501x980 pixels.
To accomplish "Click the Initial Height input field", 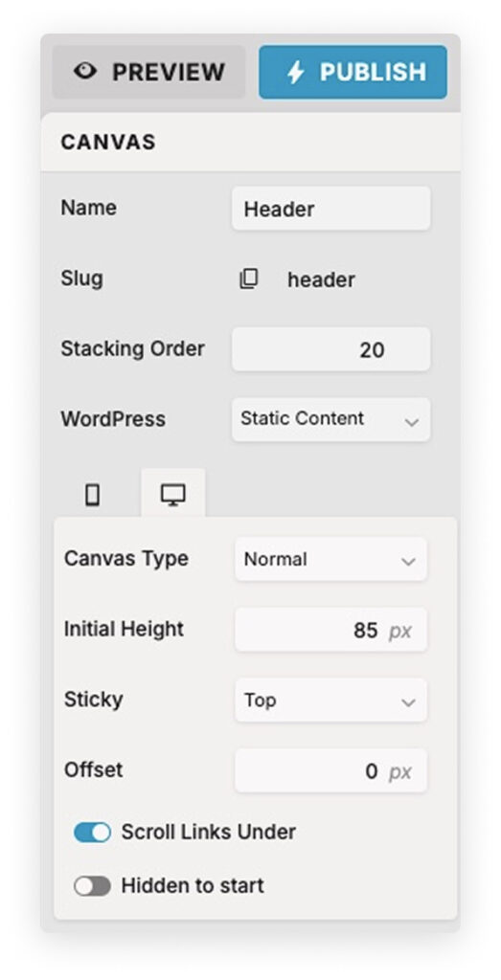I will click(330, 630).
